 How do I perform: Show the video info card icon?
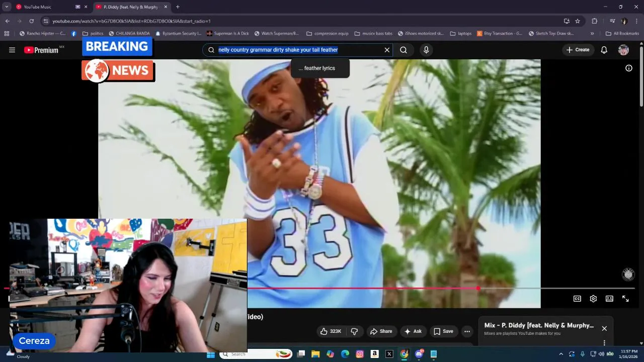point(629,68)
